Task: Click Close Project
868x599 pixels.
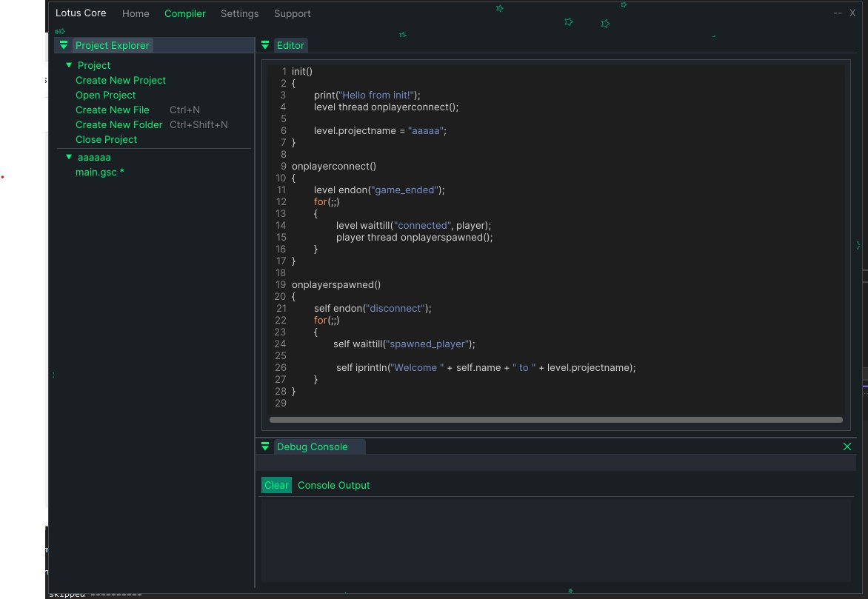Action: pos(106,139)
